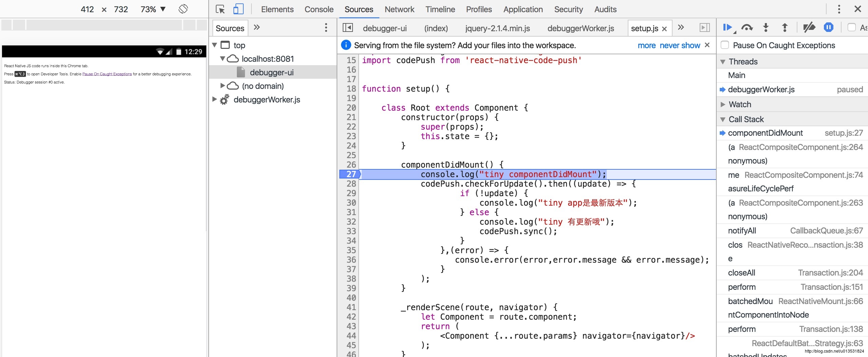Dismiss the workspace info banner
The image size is (868, 357).
[x=707, y=45]
